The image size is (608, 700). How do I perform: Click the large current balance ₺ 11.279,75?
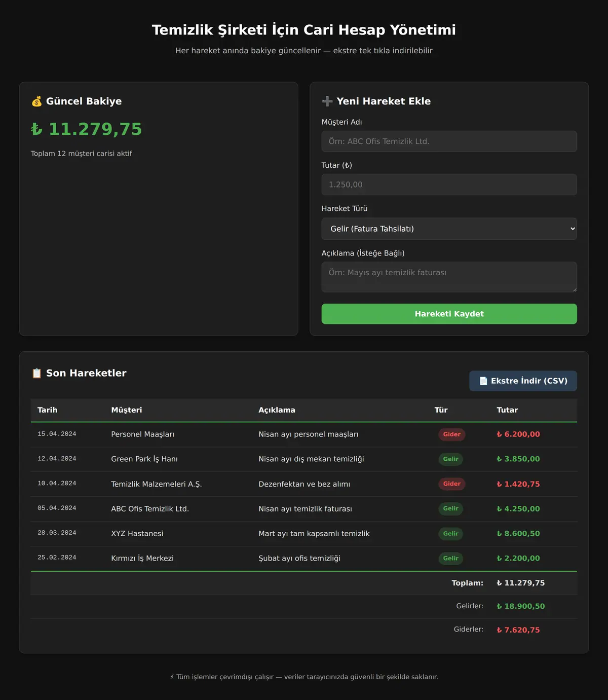[x=87, y=129]
